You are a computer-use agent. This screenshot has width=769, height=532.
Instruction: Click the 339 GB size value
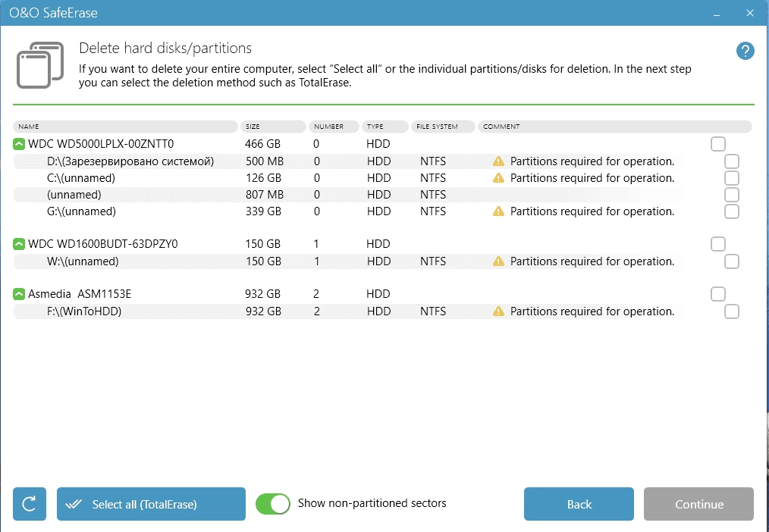(x=263, y=211)
